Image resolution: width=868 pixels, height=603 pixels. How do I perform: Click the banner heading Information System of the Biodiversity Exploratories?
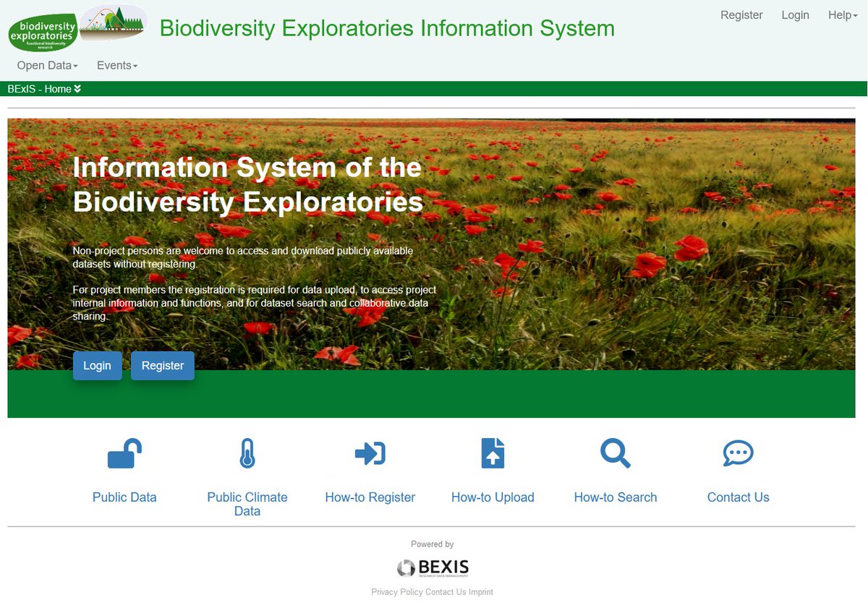248,184
